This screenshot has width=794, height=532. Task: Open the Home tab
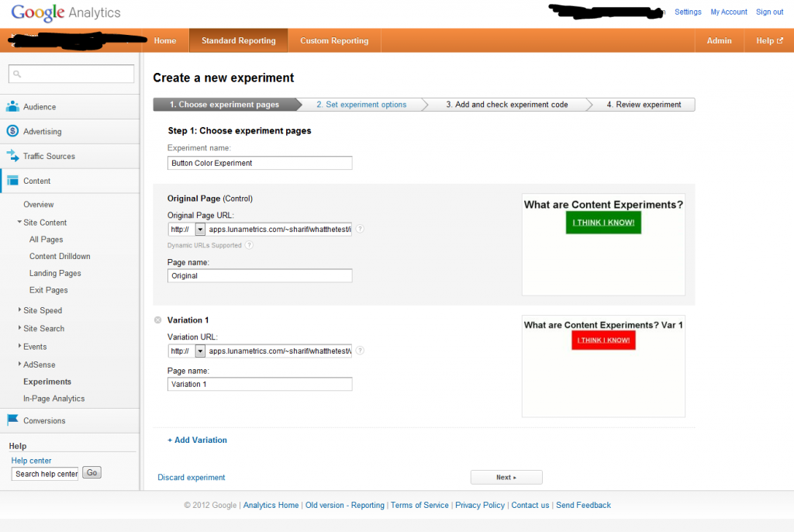coord(165,40)
